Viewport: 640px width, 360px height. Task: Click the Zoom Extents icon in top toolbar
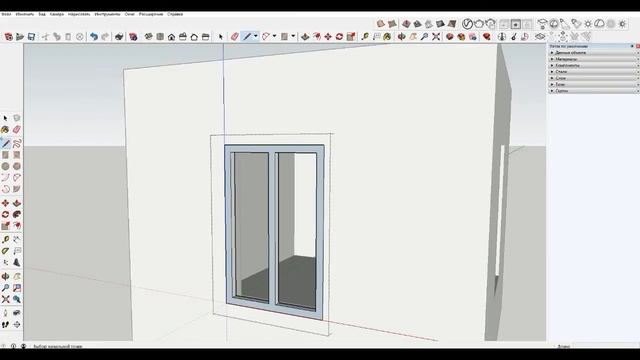click(436, 37)
